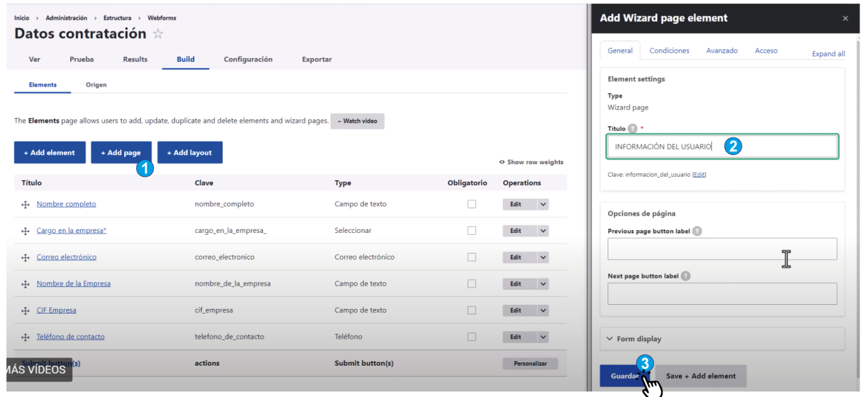This screenshot has width=868, height=397.
Task: Open the Nombre completo element link
Action: 66,204
